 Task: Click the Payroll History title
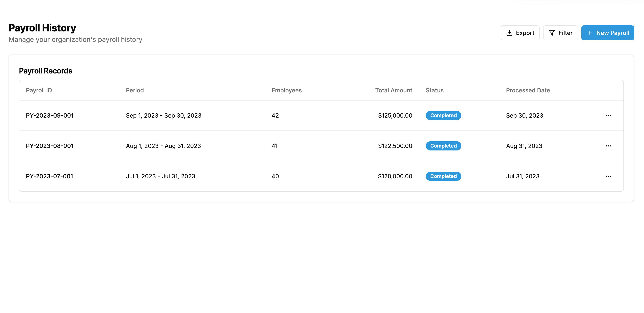[x=42, y=28]
